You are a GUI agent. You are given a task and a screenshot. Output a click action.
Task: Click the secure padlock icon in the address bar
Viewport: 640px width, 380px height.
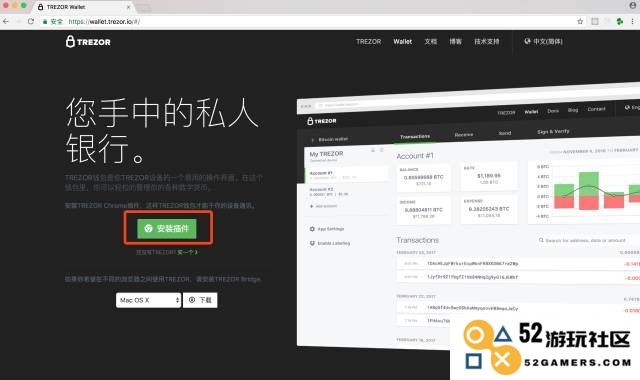tap(45, 22)
